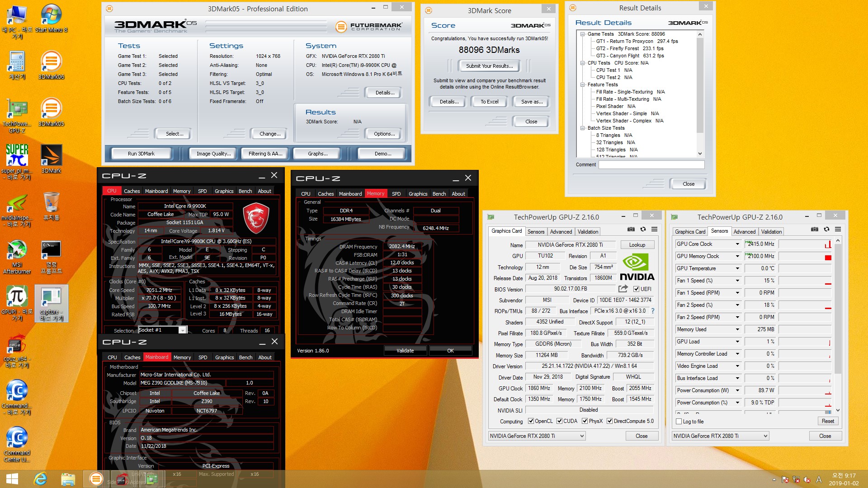Click Submit Your Results button

click(x=489, y=66)
